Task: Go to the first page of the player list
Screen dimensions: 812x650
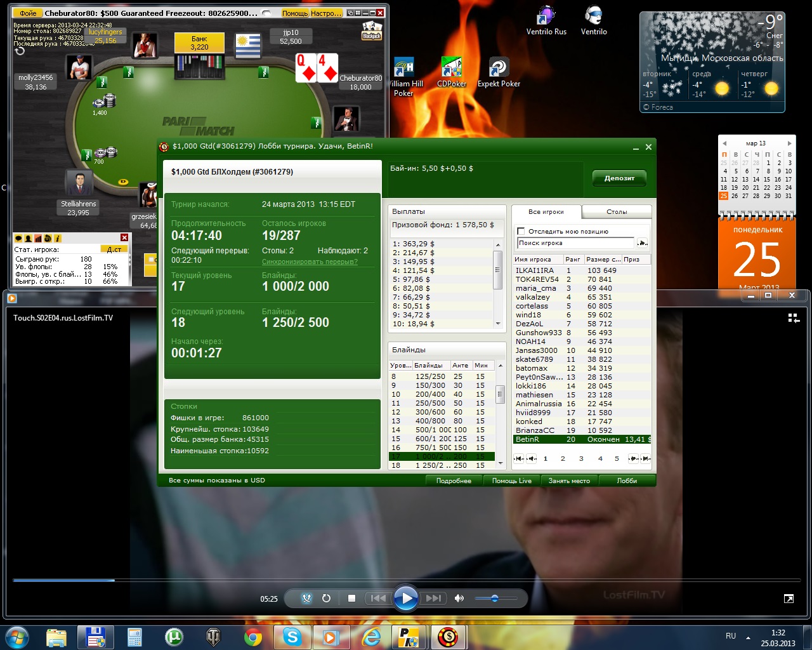Action: point(519,458)
